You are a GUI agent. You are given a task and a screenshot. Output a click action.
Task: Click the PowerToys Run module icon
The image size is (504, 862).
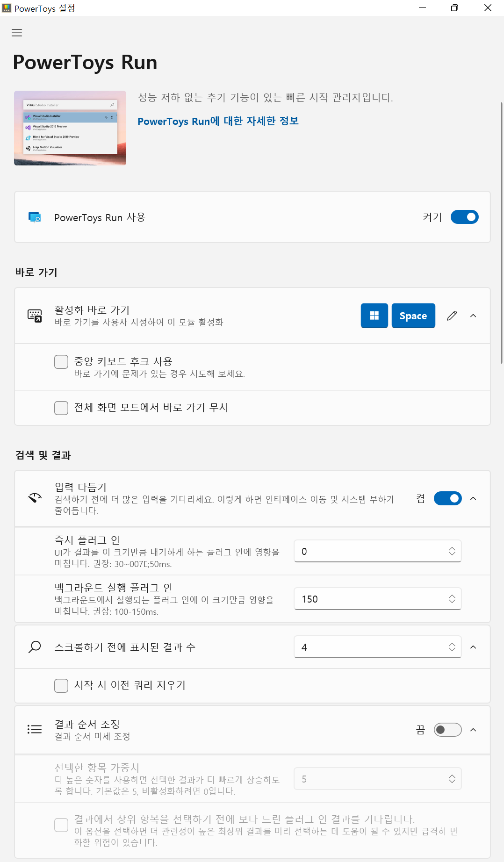(35, 217)
